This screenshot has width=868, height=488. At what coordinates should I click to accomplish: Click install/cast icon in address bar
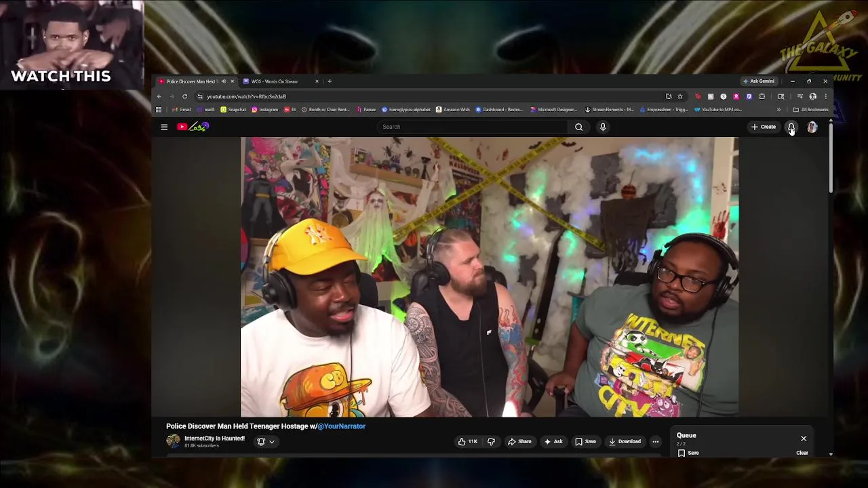pos(669,96)
